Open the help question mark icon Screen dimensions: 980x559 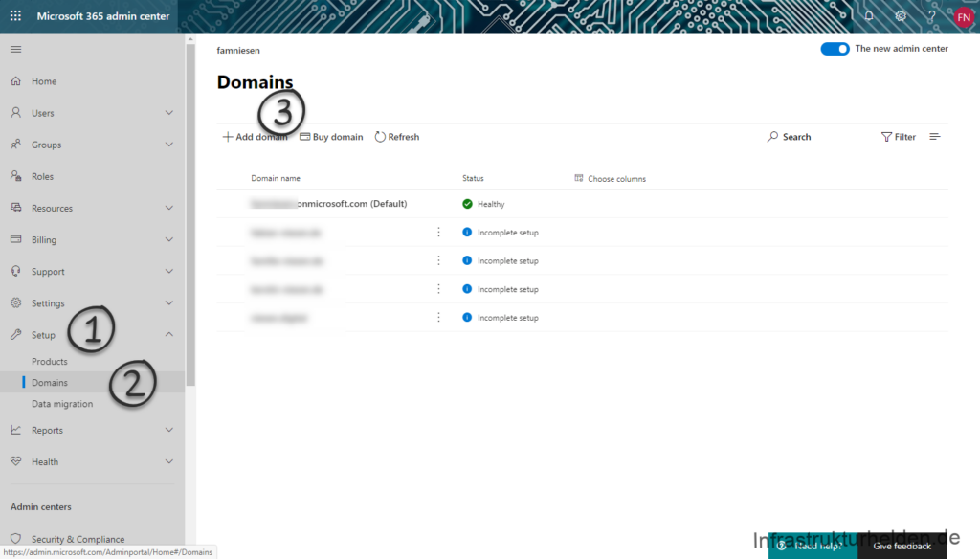(x=931, y=16)
